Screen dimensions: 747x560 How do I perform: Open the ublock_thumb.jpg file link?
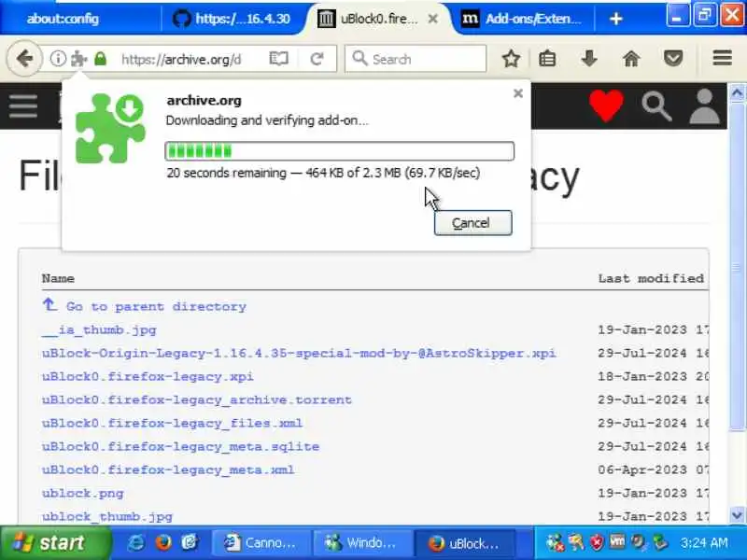coord(107,517)
